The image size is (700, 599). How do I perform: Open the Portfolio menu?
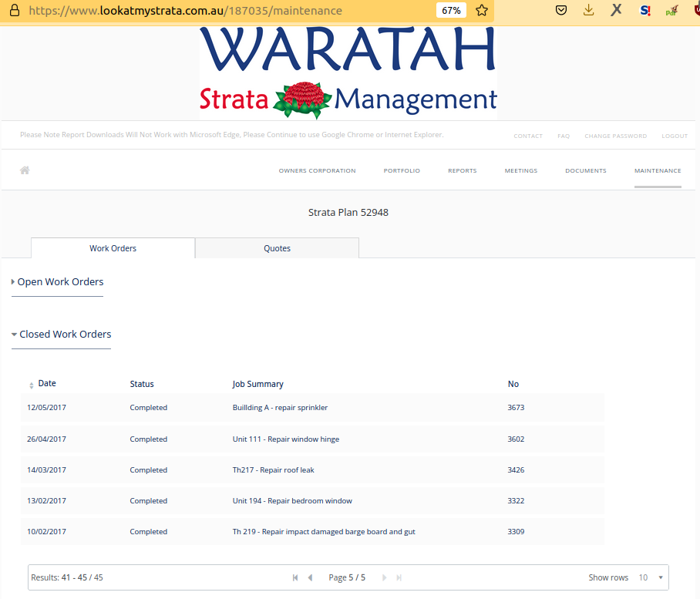[x=402, y=170]
